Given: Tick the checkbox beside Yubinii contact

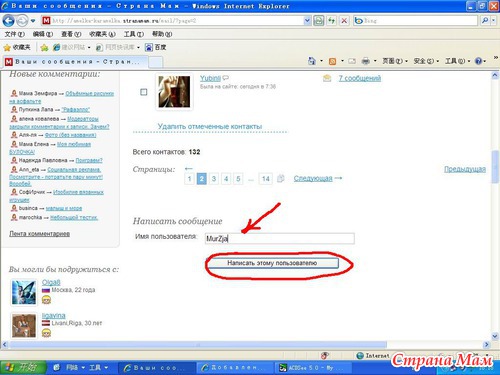Looking at the screenshot, I should 144,92.
